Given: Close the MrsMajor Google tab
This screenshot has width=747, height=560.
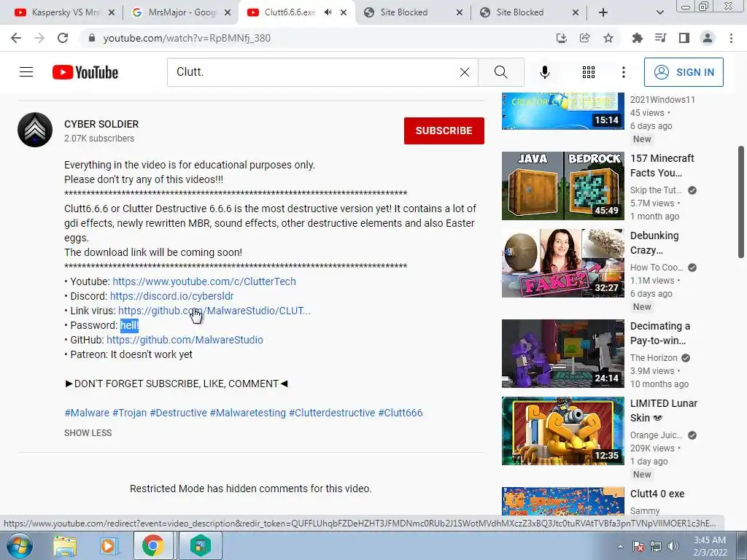Looking at the screenshot, I should 228,13.
